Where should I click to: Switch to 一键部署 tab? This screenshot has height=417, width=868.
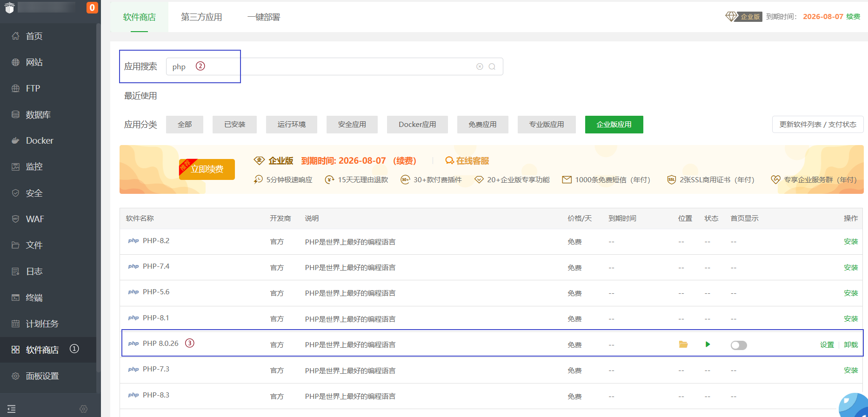coord(263,17)
